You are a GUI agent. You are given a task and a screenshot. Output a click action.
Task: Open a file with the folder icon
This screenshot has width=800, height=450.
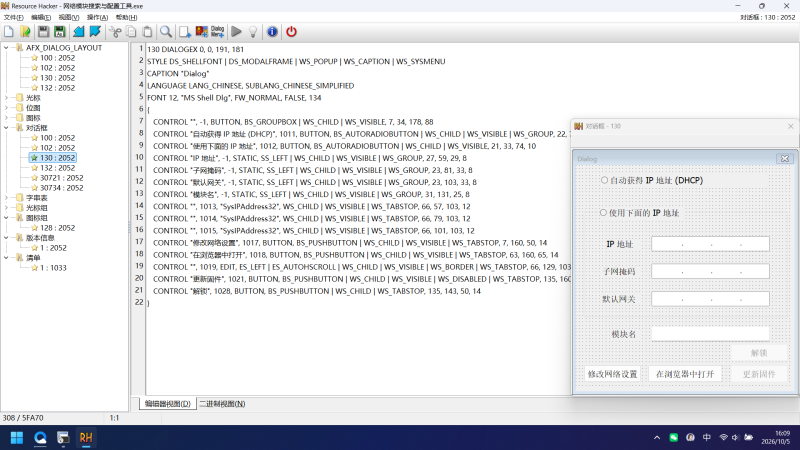coord(25,32)
